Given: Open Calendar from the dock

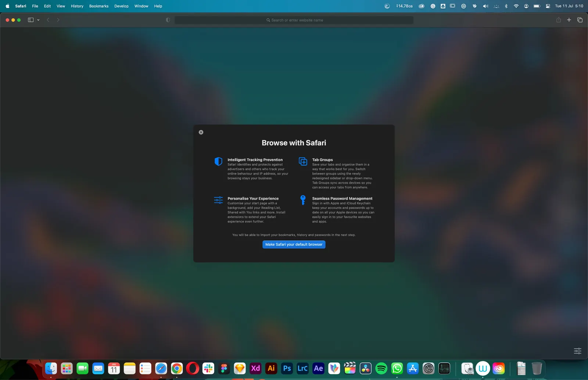Looking at the screenshot, I should tap(114, 368).
